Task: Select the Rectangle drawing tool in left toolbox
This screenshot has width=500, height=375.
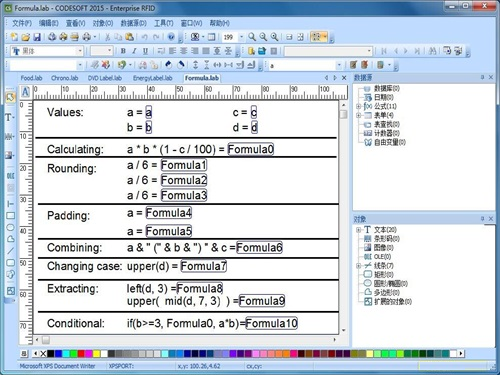Action: pos(11,216)
